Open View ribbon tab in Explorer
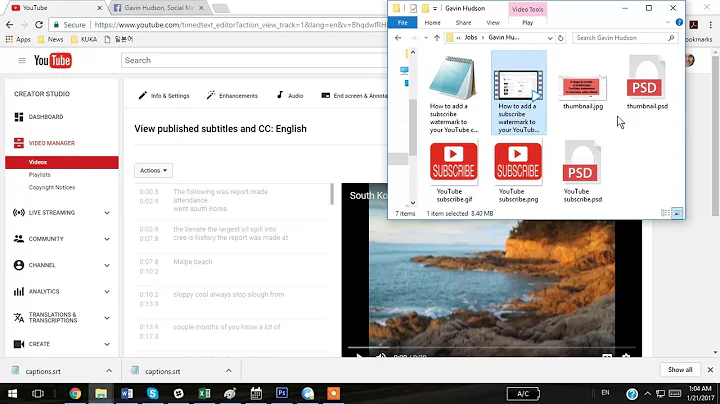Screen dimensions: 720x404 pos(493,22)
